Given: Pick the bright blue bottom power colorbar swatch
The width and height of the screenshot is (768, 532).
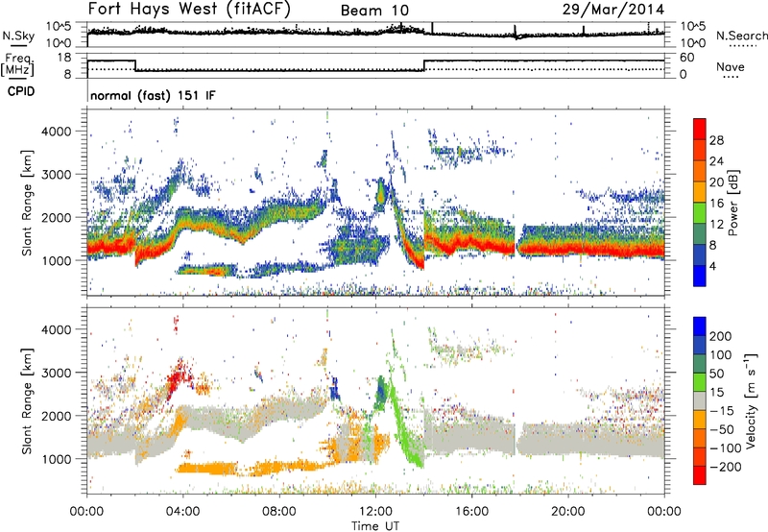Looking at the screenshot, I should pyautogui.click(x=700, y=276).
